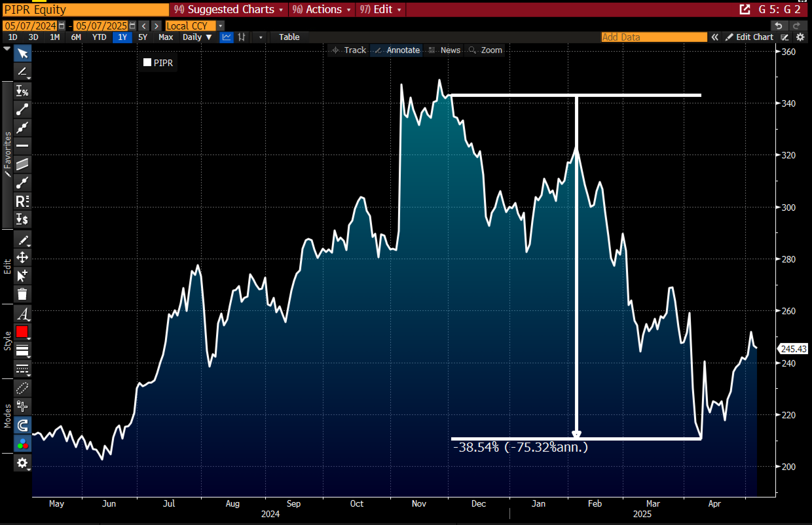
Task: Switch to candlestick bar chart type
Action: pos(242,37)
